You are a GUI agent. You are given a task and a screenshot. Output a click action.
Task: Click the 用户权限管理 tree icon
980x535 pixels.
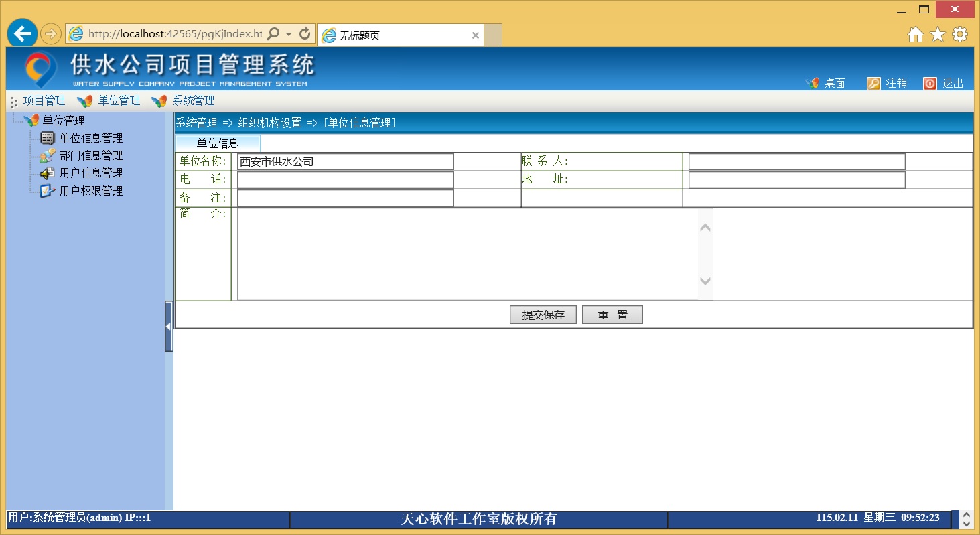coord(47,191)
